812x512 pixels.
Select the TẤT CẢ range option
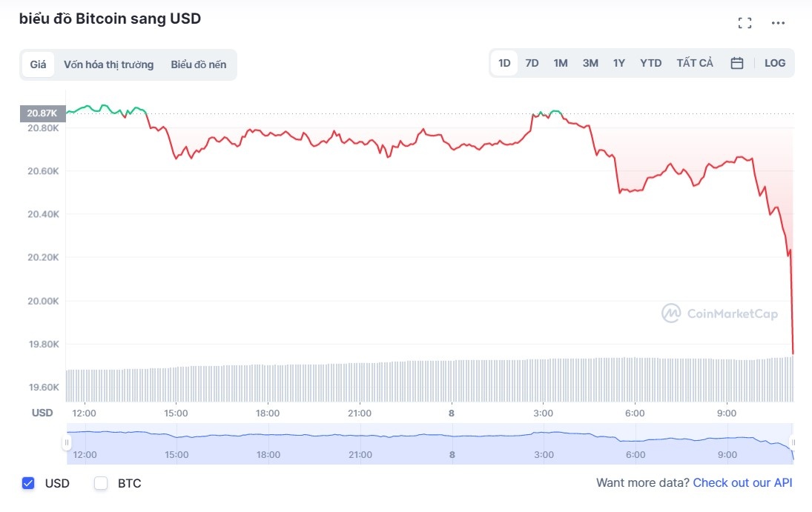[694, 63]
